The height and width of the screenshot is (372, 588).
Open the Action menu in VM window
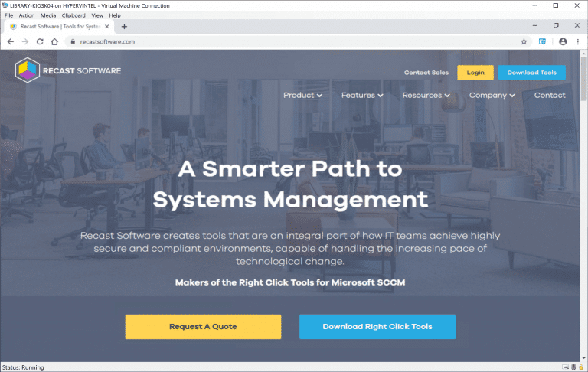(27, 15)
